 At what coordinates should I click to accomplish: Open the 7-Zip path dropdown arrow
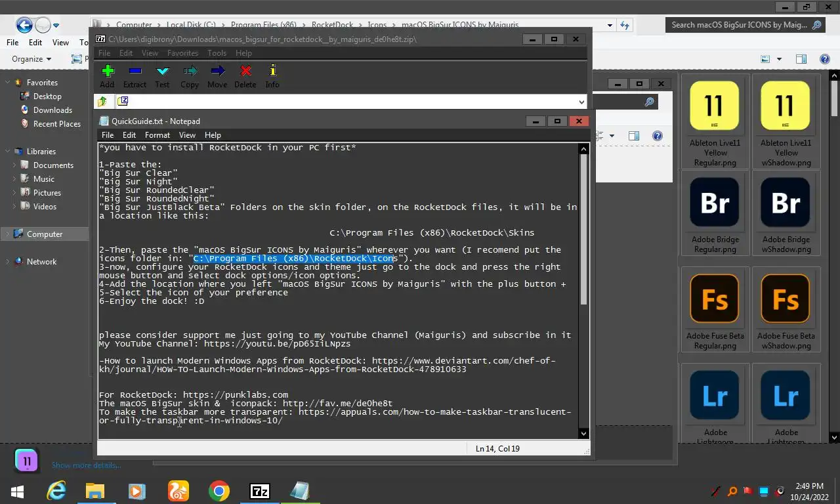[581, 102]
